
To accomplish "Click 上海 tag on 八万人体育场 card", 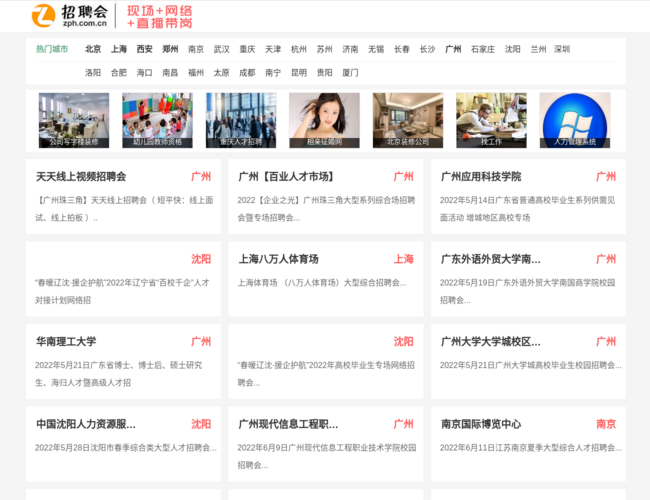I will coord(403,259).
